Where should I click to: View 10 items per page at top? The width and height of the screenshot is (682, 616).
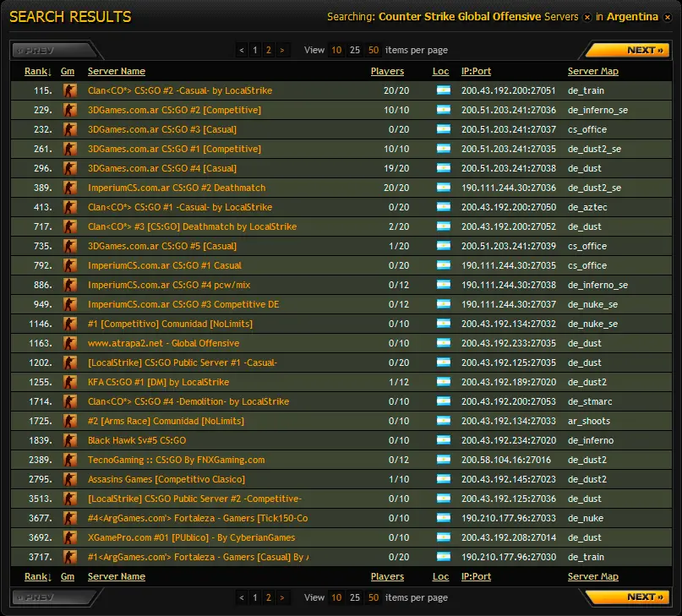(336, 50)
